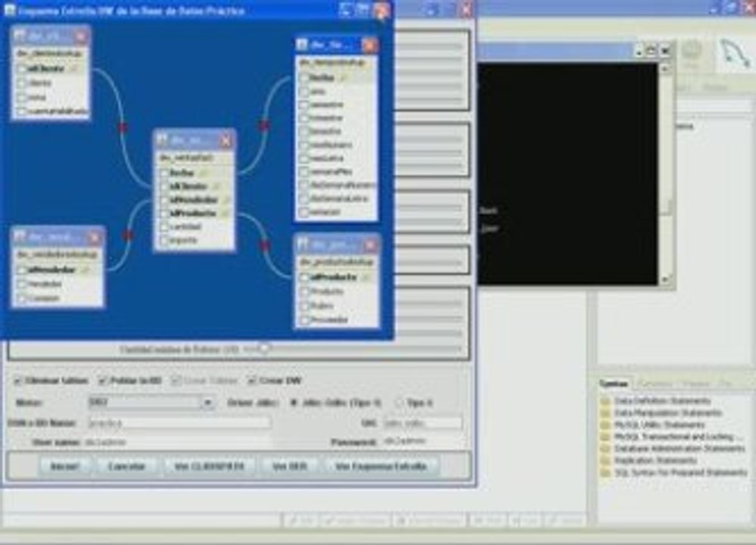The height and width of the screenshot is (545, 756).
Task: Click the MySQL dolphin logo icon
Action: coord(736,54)
